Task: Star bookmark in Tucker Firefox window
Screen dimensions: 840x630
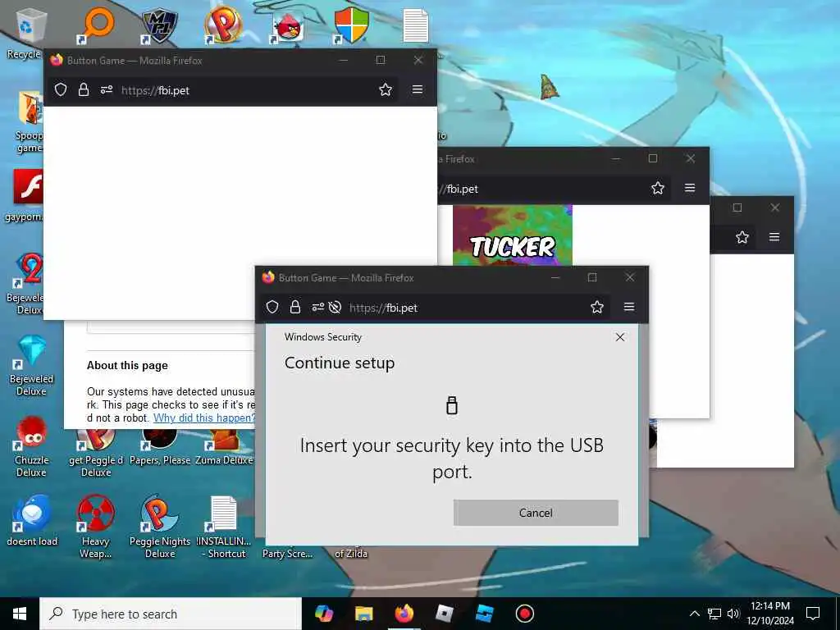Action: (x=657, y=188)
